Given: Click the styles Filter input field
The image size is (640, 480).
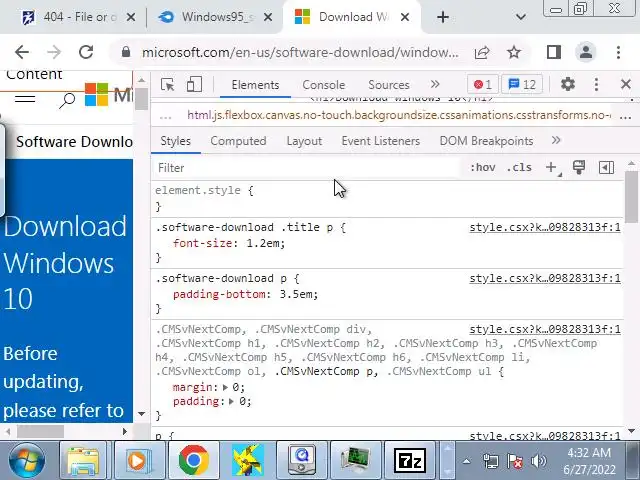Looking at the screenshot, I should pos(306,168).
